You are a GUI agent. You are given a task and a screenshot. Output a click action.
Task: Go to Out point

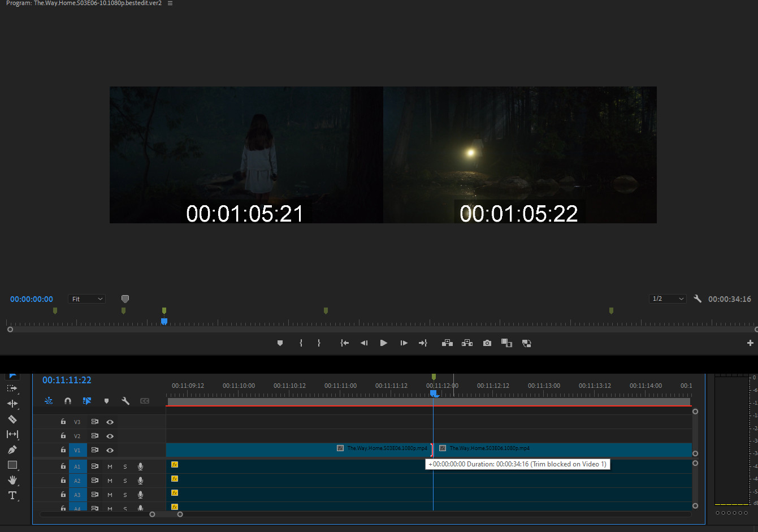point(423,343)
